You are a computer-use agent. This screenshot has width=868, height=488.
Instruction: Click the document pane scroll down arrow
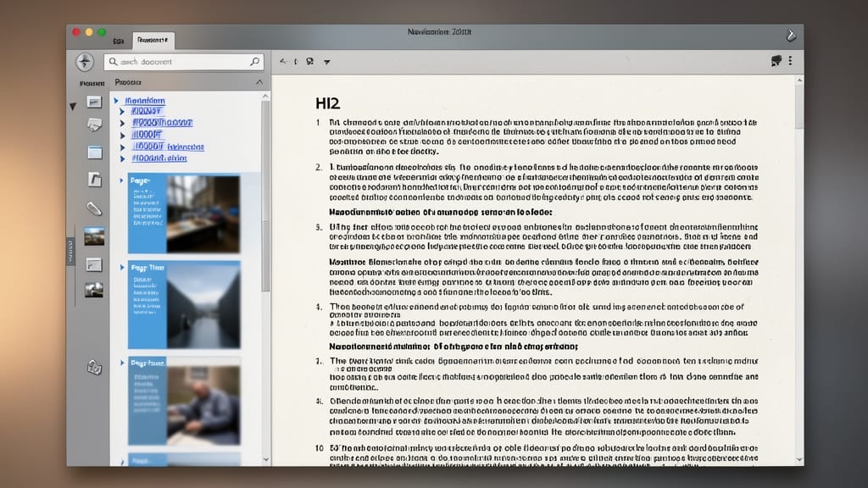coord(798,459)
